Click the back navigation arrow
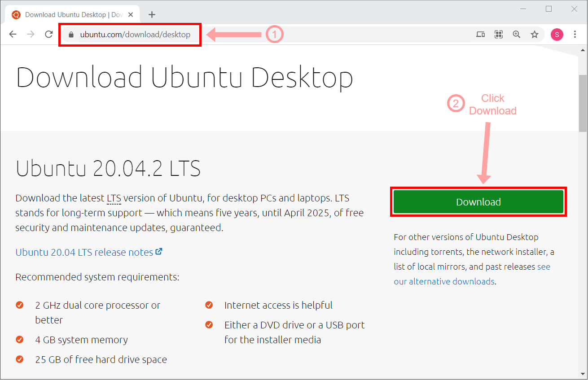The height and width of the screenshot is (380, 588). 13,34
